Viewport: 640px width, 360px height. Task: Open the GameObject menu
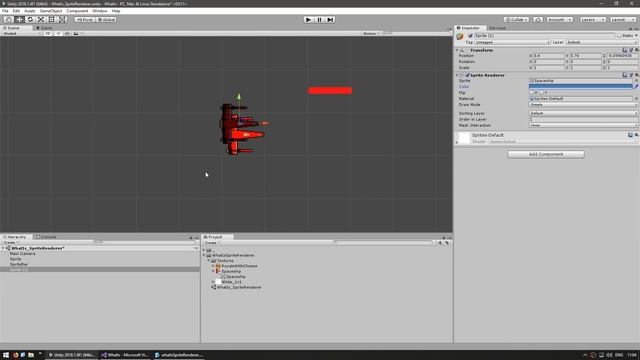(x=51, y=11)
